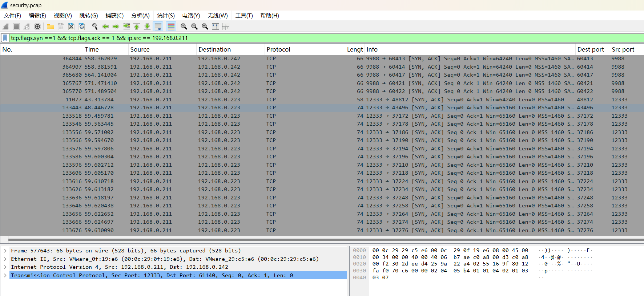The image size is (644, 296).
Task: Select the packet at time 59.459781
Action: (x=322, y=116)
